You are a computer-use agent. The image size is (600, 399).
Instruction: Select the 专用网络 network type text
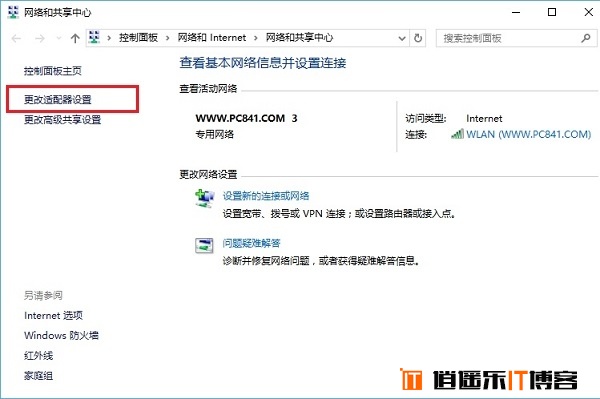pos(215,134)
